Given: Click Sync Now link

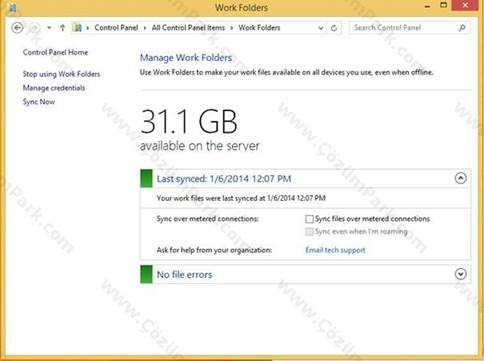Looking at the screenshot, I should [x=39, y=102].
